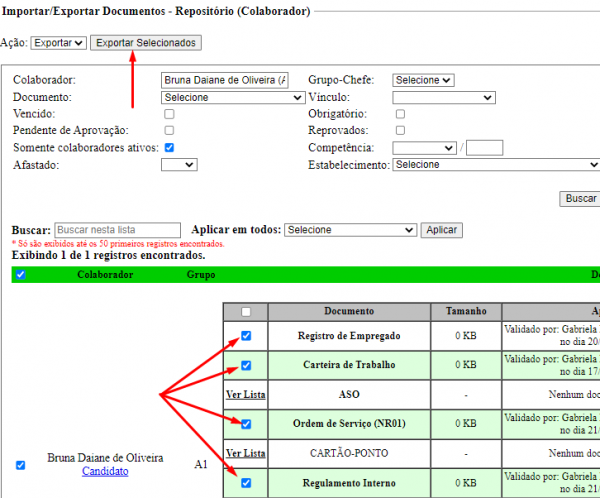Viewport: 600px width, 498px height.
Task: Open the Grupo-Chefe dropdown
Action: tap(423, 80)
